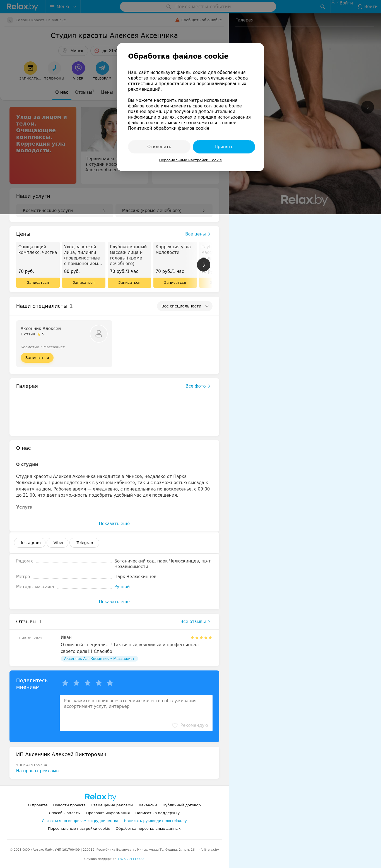The image size is (381, 868).
Task: Click the Relax.by logo in header
Action: coord(22,7)
